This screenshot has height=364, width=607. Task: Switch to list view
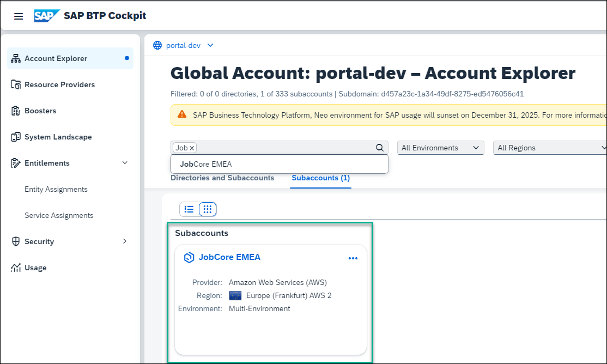coord(189,209)
